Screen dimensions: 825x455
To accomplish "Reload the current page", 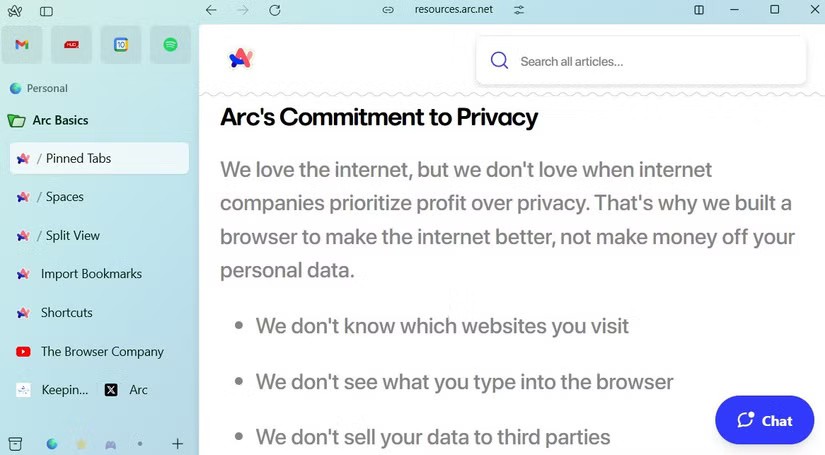I will pos(275,10).
